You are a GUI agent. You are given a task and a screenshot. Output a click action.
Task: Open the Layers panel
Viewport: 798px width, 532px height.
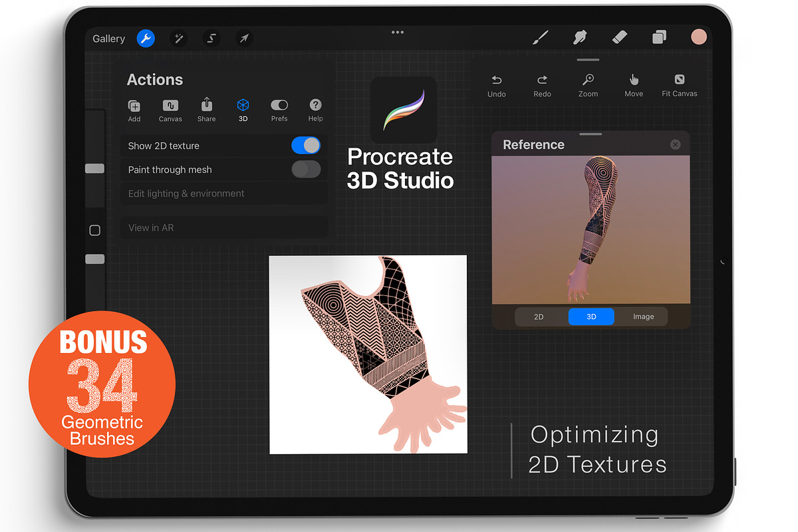click(659, 37)
